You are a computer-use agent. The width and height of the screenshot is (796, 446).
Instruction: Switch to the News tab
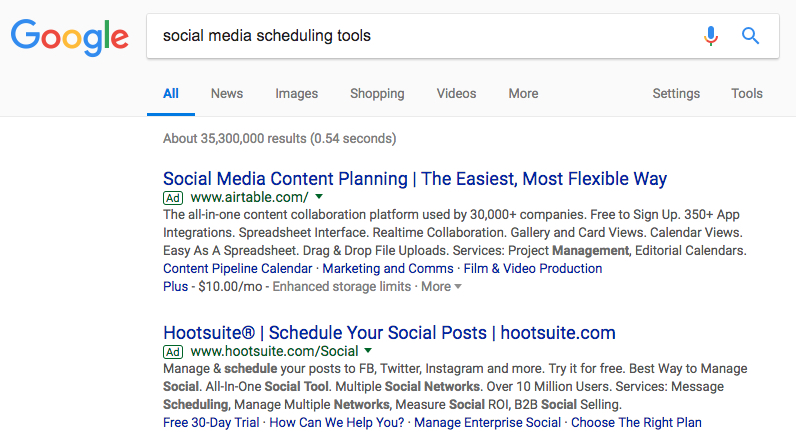227,94
